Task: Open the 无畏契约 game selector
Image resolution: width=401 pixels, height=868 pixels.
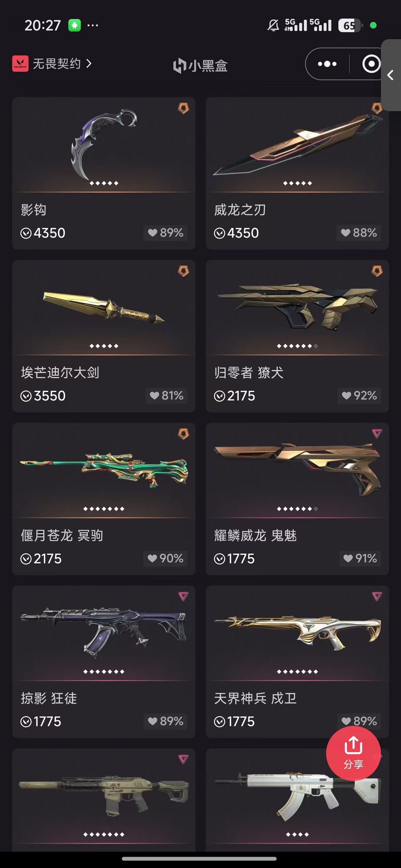Action: (x=52, y=63)
